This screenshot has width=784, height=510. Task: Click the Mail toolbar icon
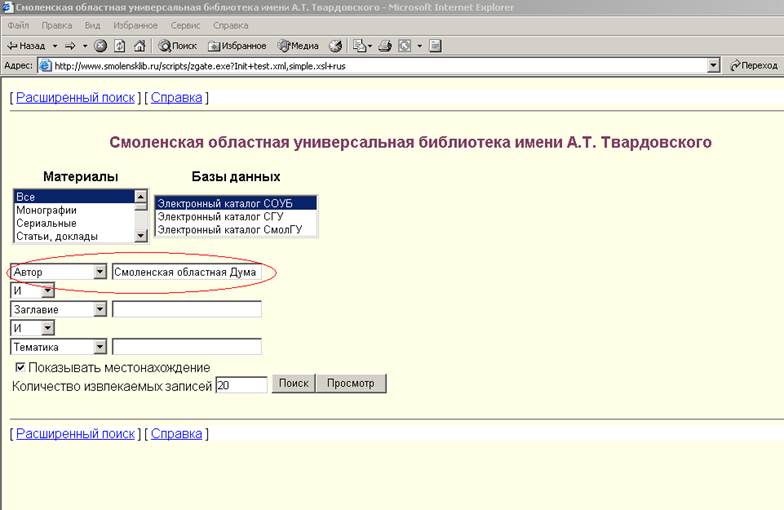(362, 46)
